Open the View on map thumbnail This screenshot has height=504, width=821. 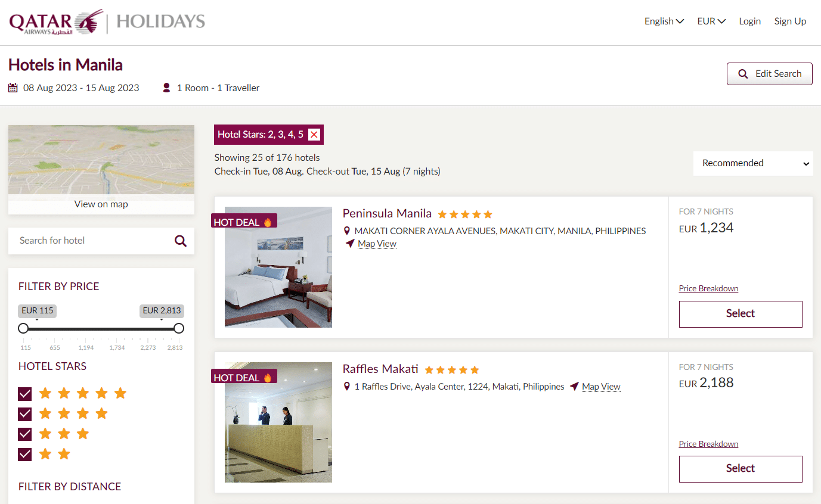click(x=101, y=170)
